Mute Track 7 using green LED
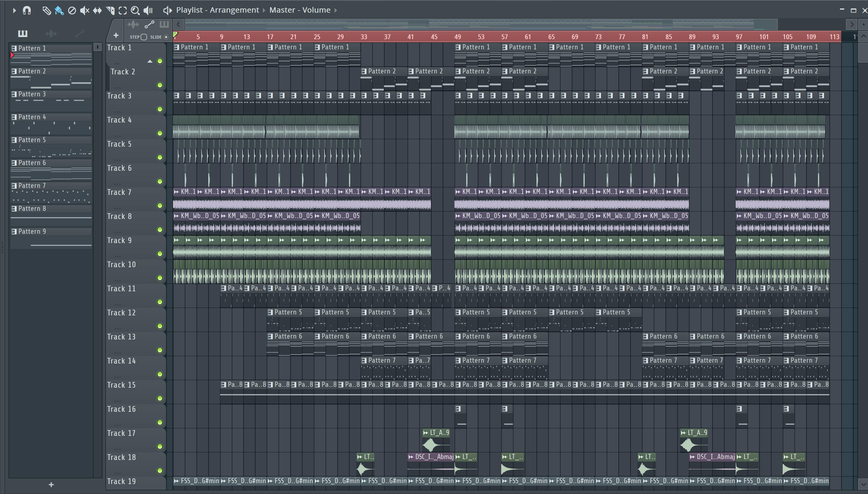Viewport: 868px width, 494px height. 160,206
